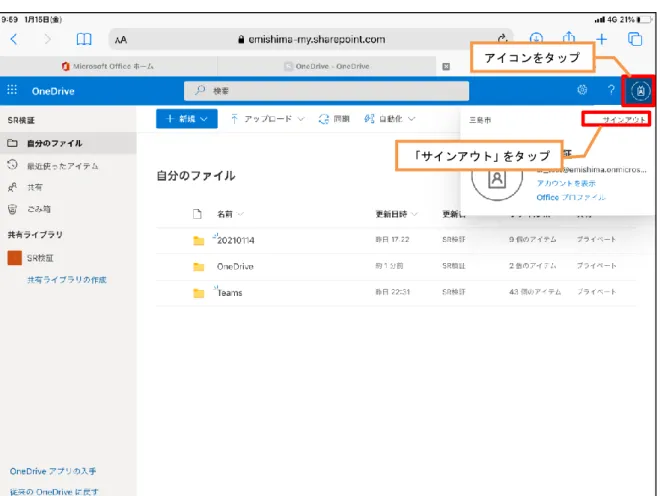Tap the Safari forward arrow
Screen dimensions: 660x496
pos(48,40)
